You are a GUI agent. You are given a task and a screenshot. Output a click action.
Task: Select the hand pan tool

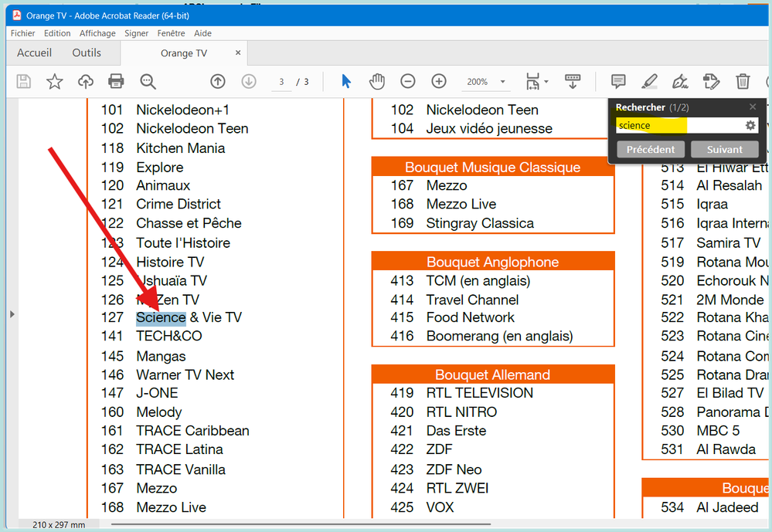376,81
